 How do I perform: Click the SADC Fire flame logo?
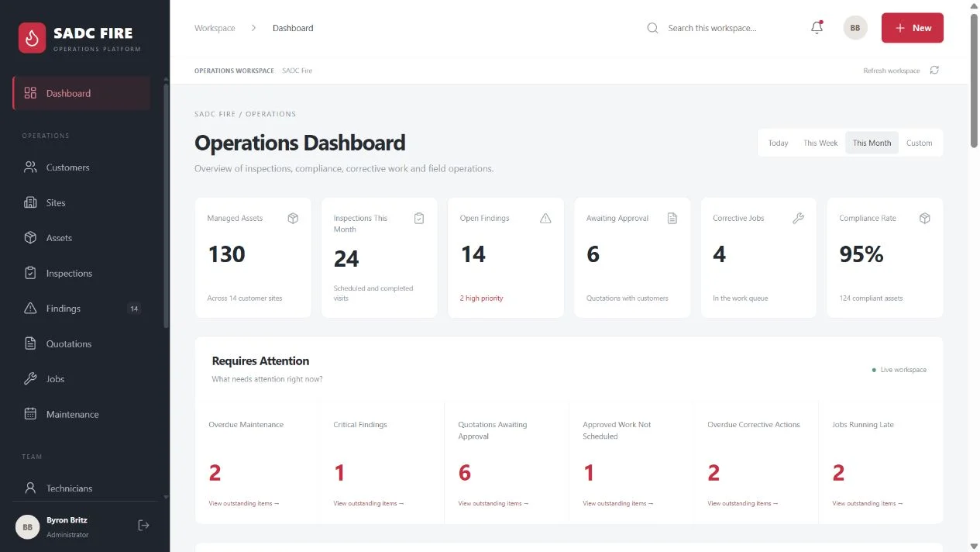pyautogui.click(x=33, y=37)
